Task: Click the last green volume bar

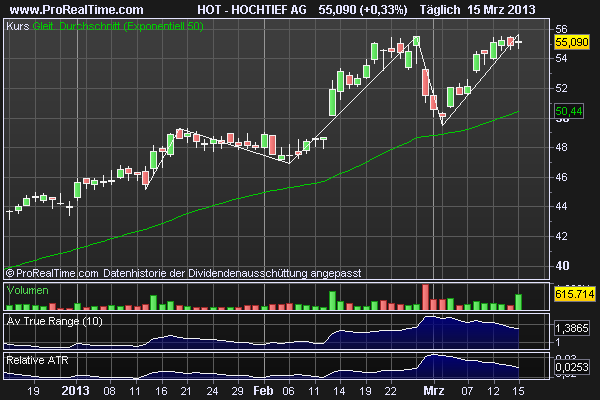Action: (518, 302)
